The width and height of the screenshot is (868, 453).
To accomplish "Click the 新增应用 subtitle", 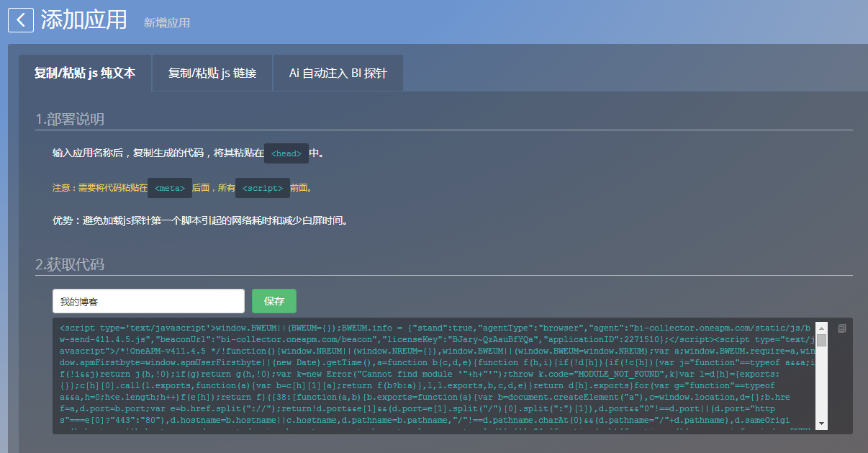I will (167, 22).
